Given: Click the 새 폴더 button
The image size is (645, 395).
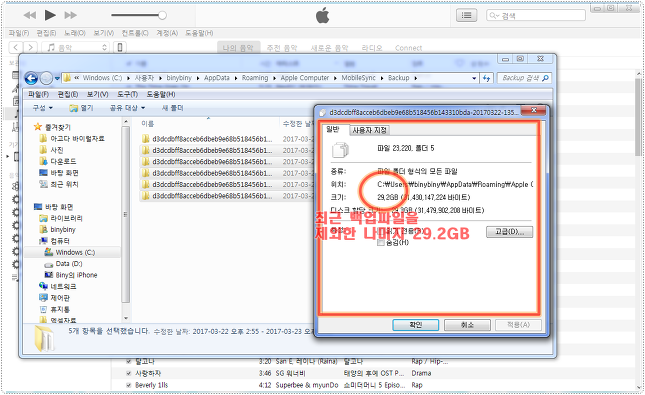Looking at the screenshot, I should point(173,108).
